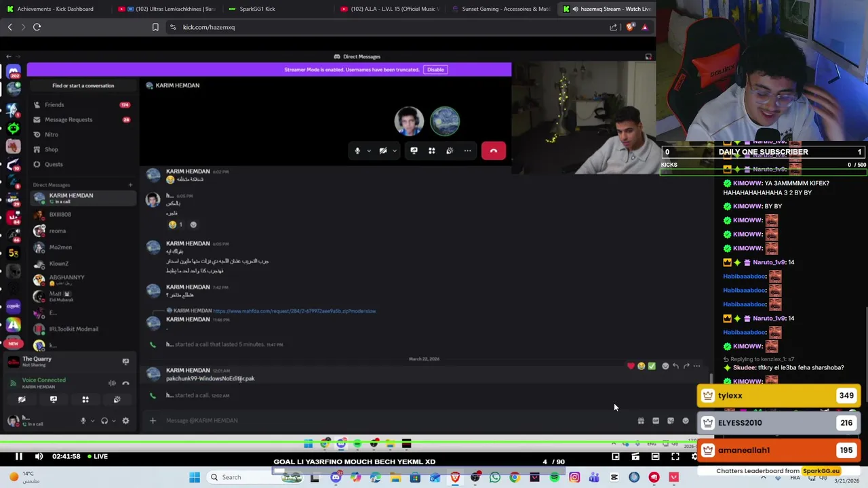
Task: Open KlownZ direct message
Action: tap(83, 264)
